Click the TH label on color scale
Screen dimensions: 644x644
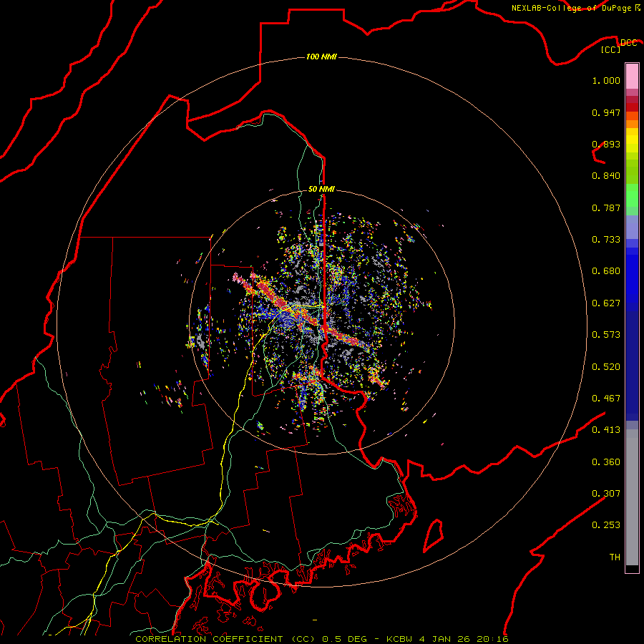tap(615, 557)
